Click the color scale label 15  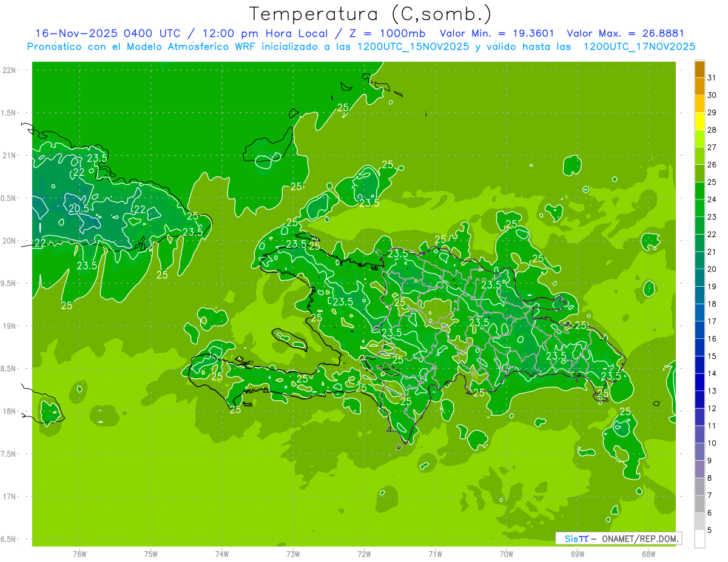[712, 356]
